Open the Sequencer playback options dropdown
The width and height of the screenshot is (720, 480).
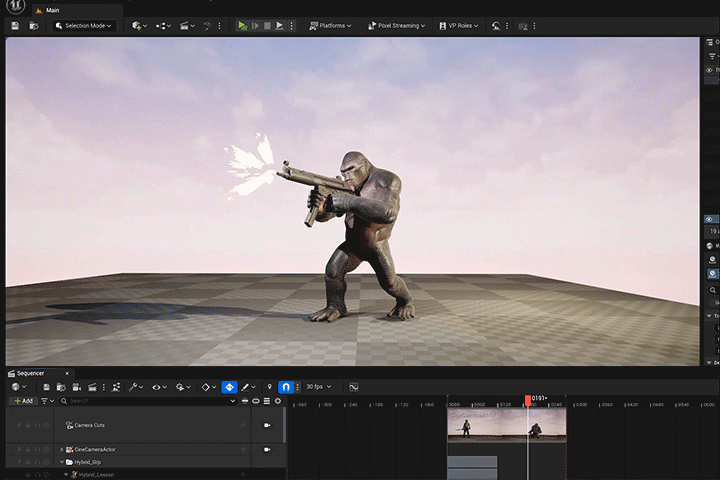click(x=183, y=387)
